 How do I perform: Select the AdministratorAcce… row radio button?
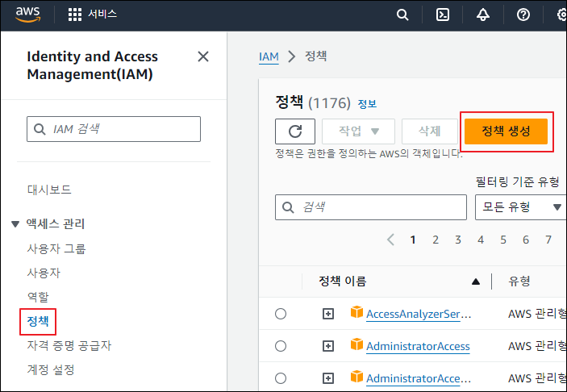pyautogui.click(x=281, y=378)
